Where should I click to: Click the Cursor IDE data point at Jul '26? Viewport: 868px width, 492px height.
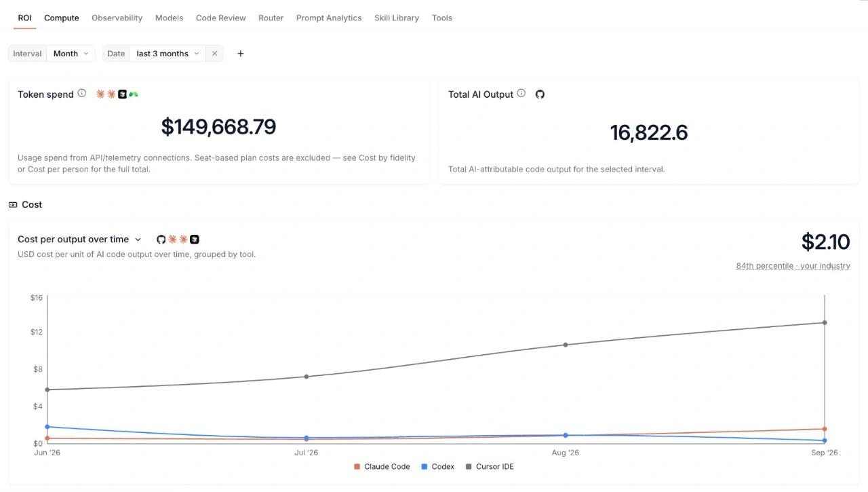pos(307,377)
